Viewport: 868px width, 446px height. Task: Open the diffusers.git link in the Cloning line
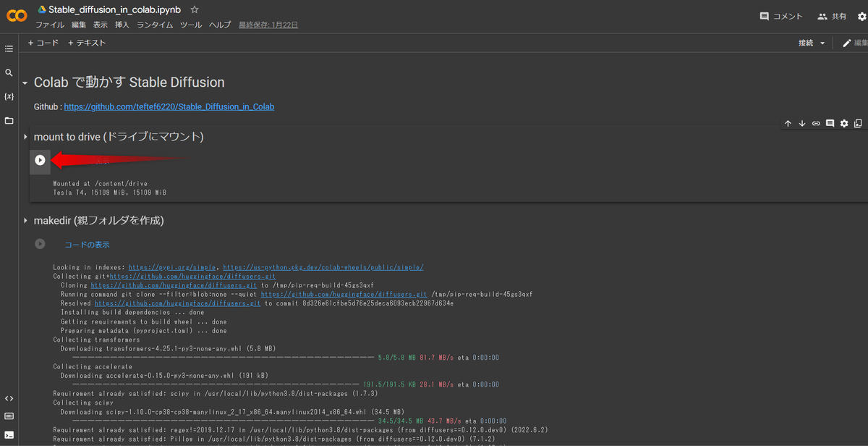coord(174,285)
